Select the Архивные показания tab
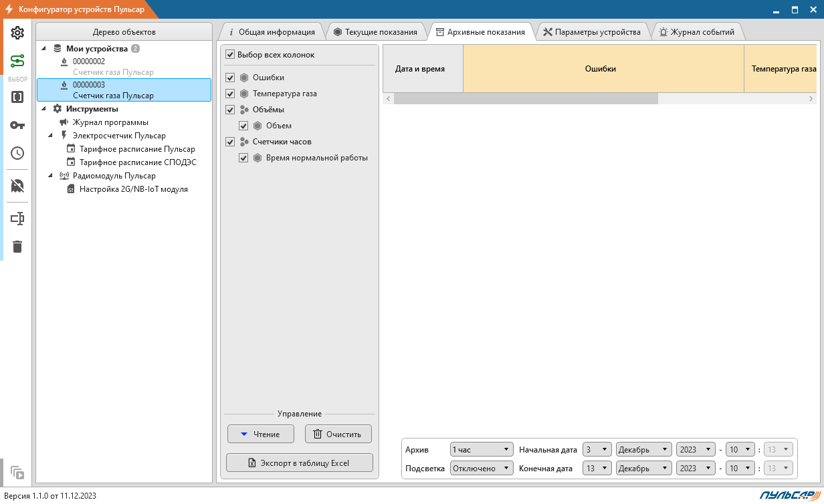 click(480, 32)
